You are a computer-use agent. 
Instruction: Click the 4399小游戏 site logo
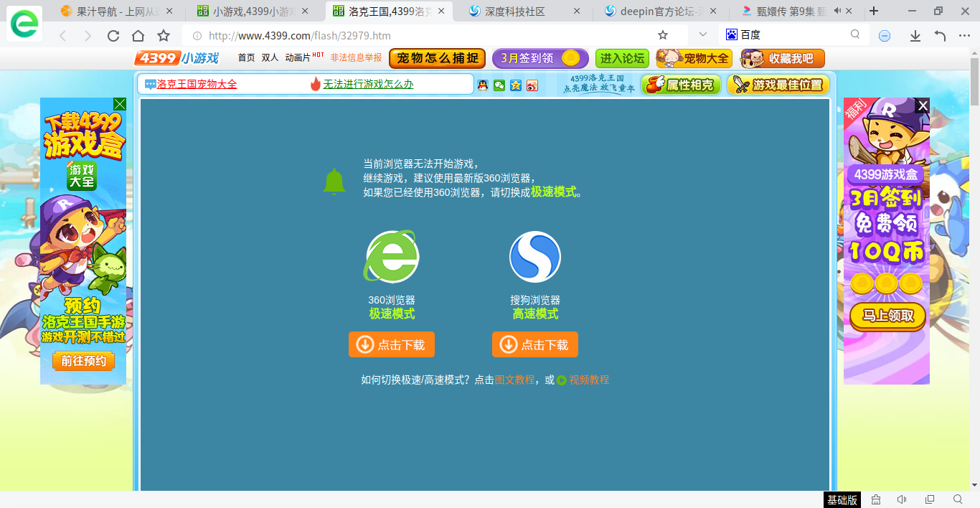pos(176,58)
